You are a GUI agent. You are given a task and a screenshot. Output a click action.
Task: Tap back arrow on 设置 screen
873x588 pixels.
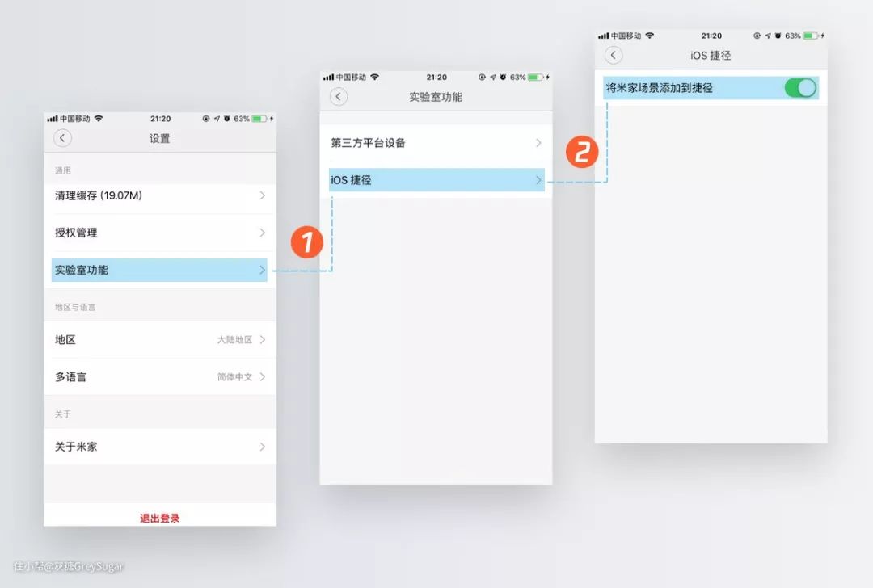62,138
